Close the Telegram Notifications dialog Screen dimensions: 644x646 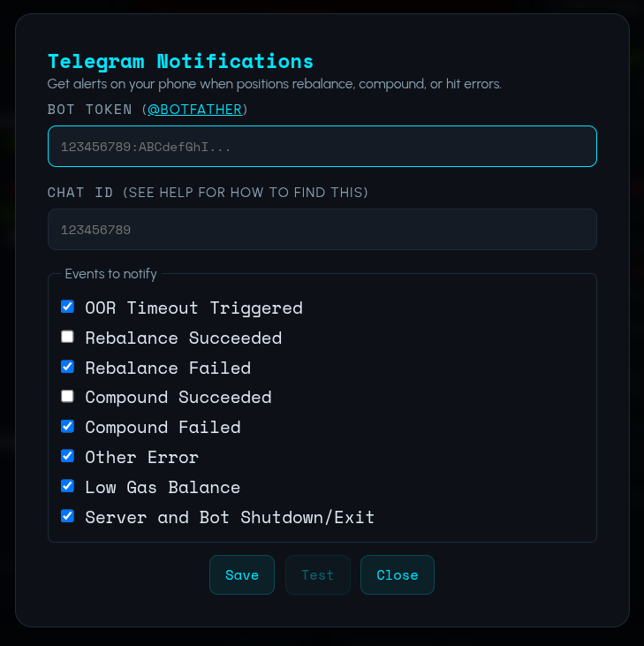398,575
